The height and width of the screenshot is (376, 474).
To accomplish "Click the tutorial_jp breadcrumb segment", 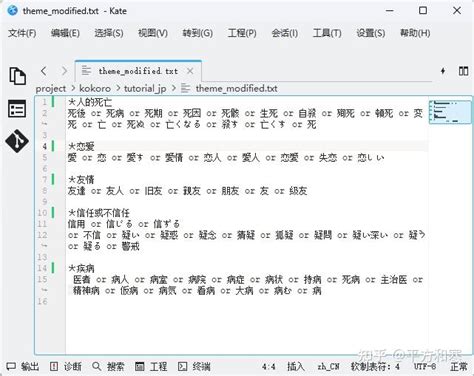I will pos(145,89).
